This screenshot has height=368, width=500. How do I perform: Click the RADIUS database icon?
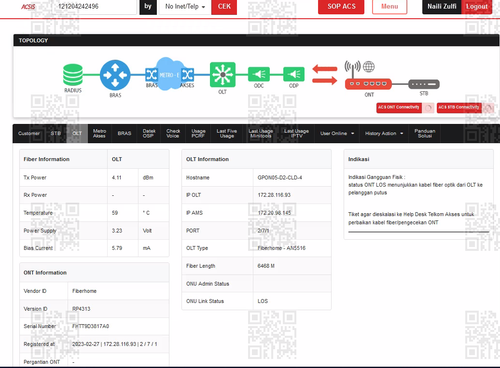coord(73,75)
